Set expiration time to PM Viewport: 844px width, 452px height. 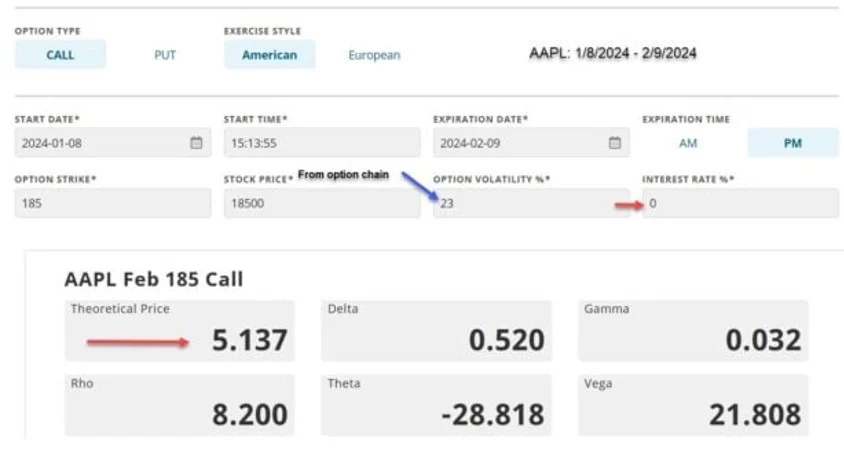pos(793,143)
